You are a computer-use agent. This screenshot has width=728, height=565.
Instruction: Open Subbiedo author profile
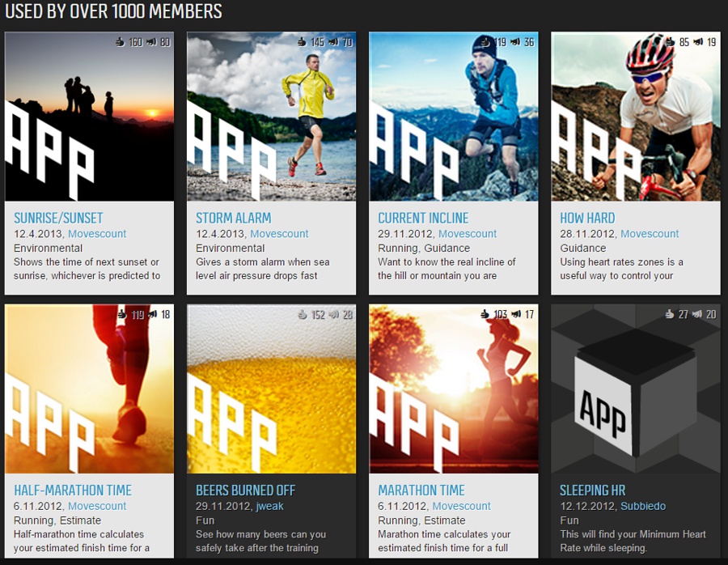click(x=643, y=506)
